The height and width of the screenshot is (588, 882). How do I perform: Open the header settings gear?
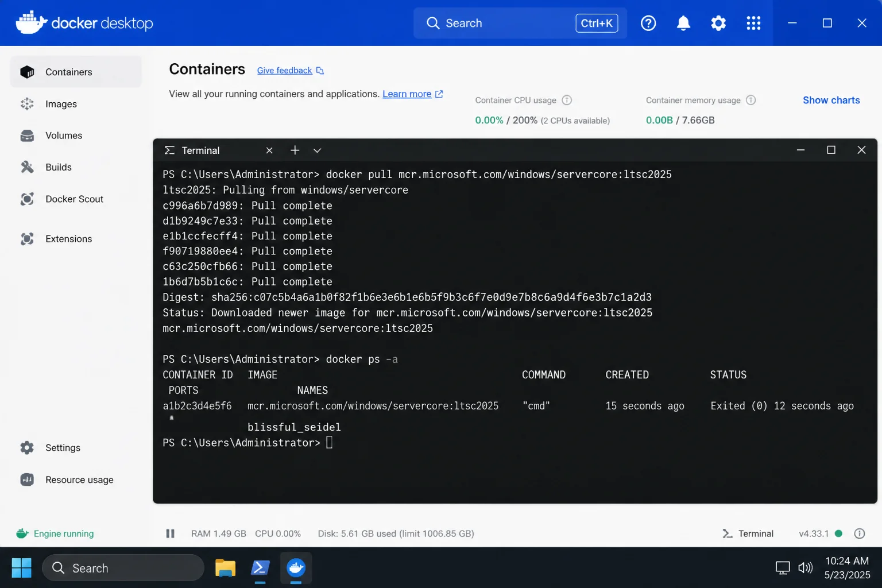[x=718, y=23]
